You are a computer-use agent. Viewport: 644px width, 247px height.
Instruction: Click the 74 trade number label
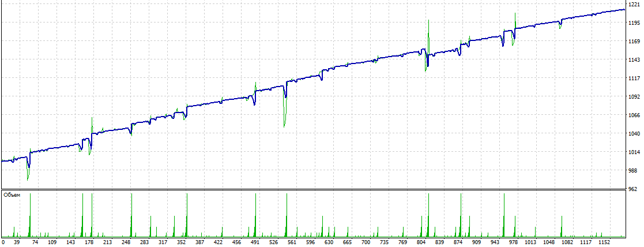pos(35,242)
